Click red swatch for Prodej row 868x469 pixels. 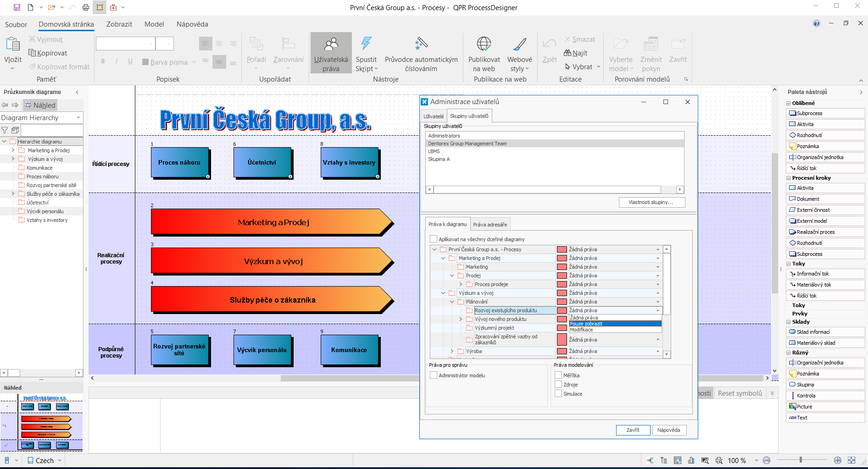[x=562, y=276]
